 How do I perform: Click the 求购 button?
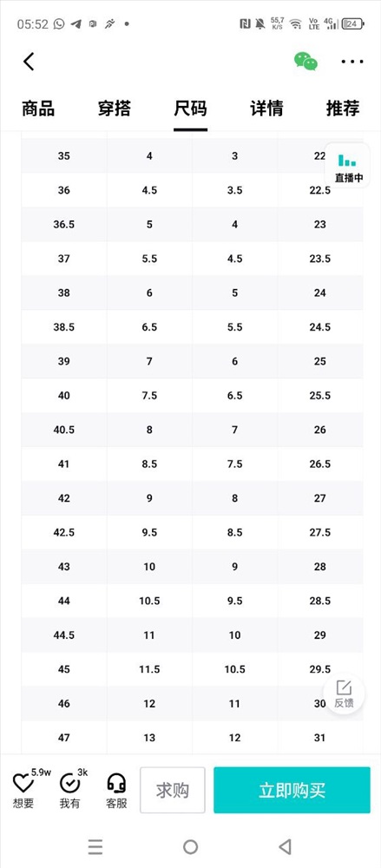tap(172, 790)
